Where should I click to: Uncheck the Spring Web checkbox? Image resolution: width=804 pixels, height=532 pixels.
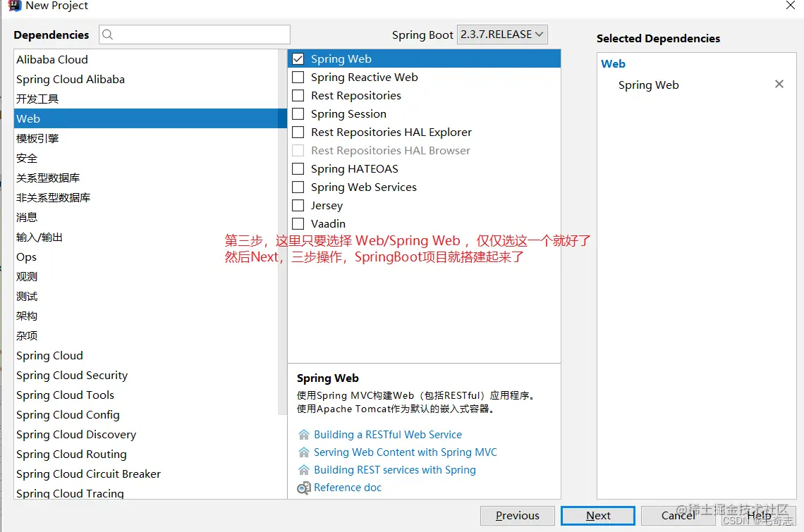point(298,59)
